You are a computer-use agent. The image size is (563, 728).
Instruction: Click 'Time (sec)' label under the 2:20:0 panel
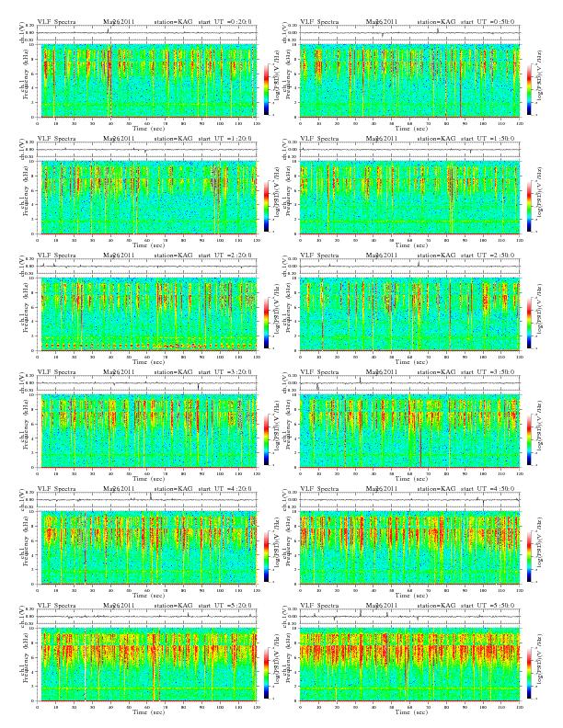click(149, 361)
